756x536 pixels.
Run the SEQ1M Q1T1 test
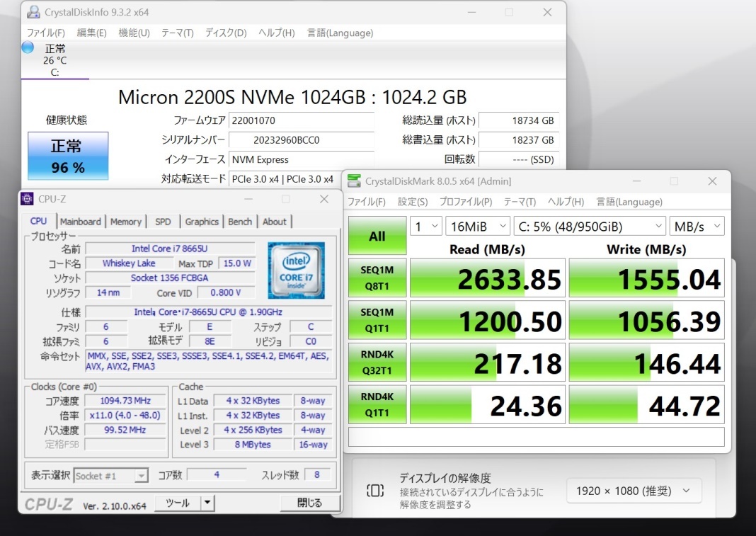377,320
